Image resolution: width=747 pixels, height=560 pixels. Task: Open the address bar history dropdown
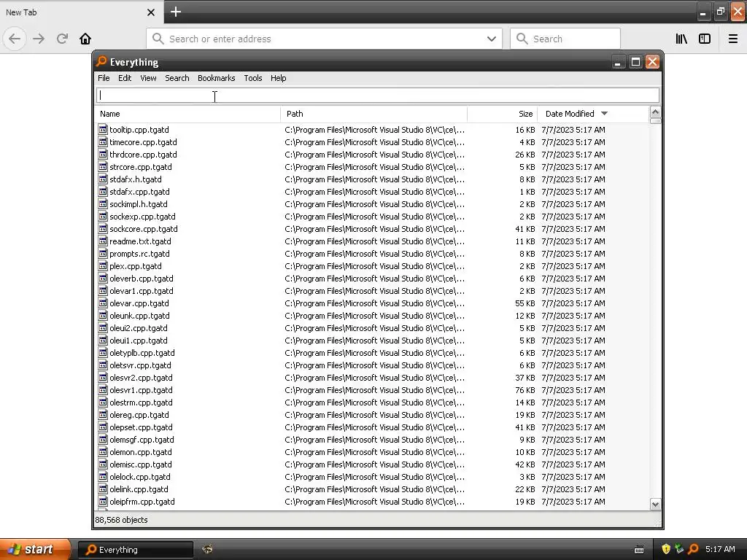[x=492, y=39]
